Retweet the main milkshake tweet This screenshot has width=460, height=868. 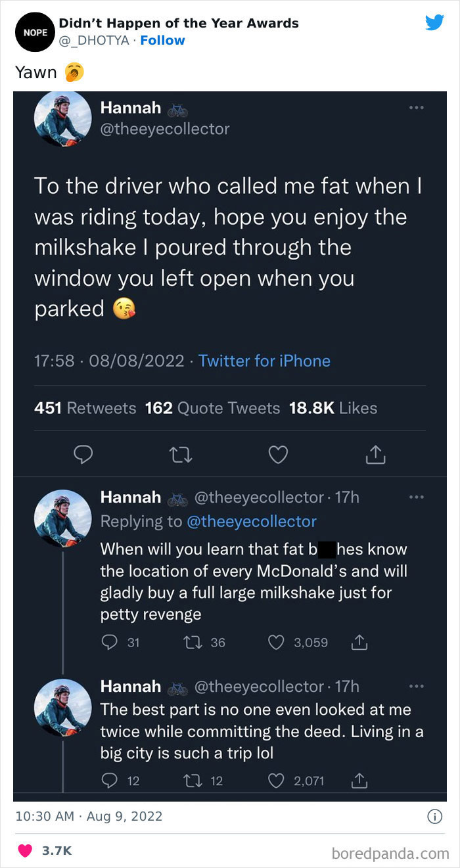pos(181,454)
